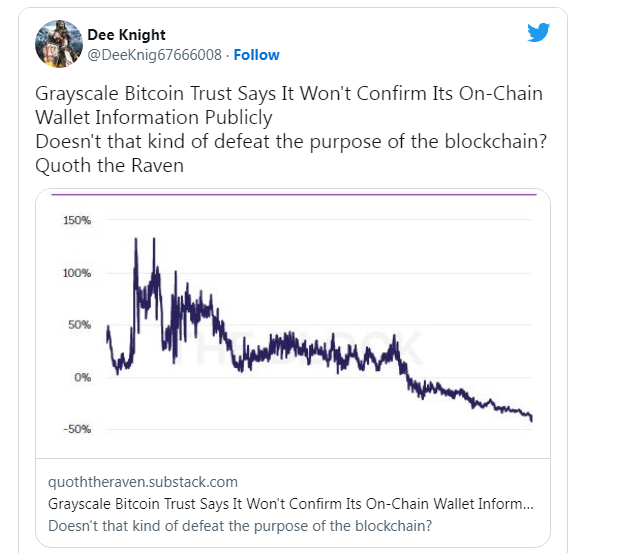Open Dee Knight's profile avatar picture
The width and height of the screenshot is (617, 553).
click(59, 44)
